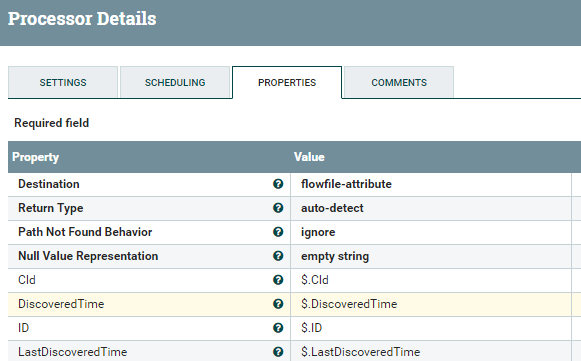The width and height of the screenshot is (581, 361).
Task: Click the $.CId value cell
Action: [x=431, y=280]
